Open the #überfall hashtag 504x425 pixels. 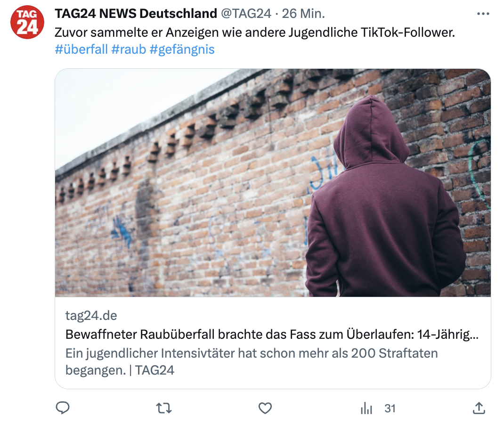tap(81, 49)
